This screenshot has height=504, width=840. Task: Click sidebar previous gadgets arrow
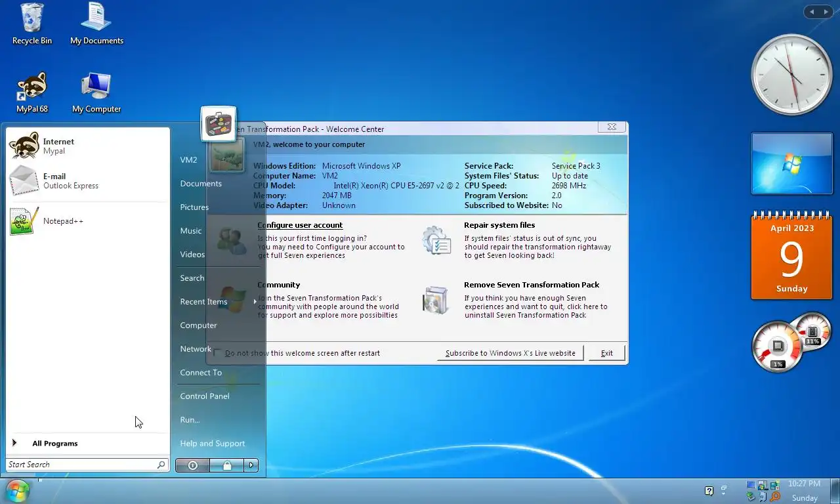(812, 12)
